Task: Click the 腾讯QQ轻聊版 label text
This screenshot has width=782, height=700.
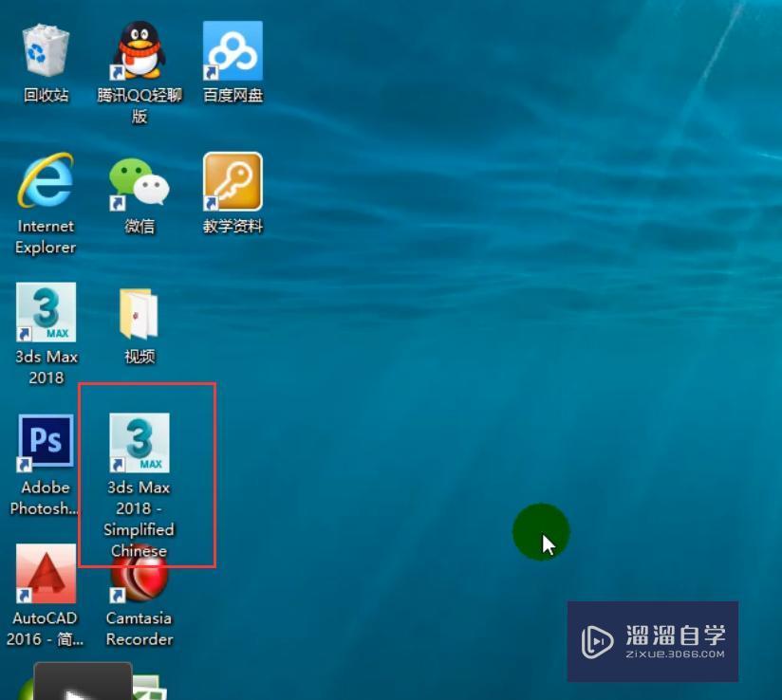Action: (140, 105)
